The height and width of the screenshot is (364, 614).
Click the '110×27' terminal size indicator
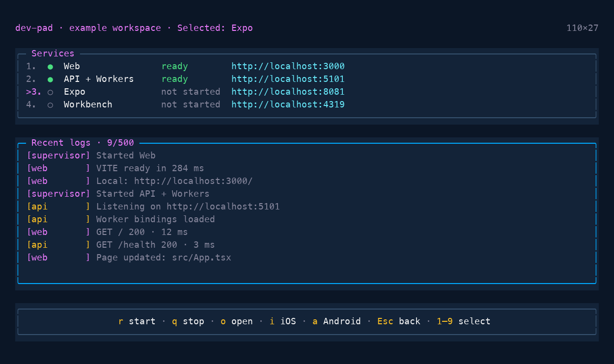pos(583,28)
